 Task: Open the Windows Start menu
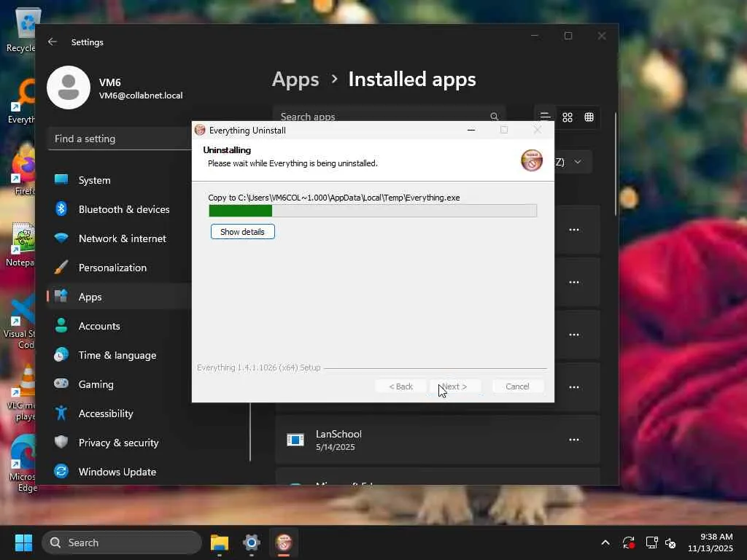click(x=23, y=542)
